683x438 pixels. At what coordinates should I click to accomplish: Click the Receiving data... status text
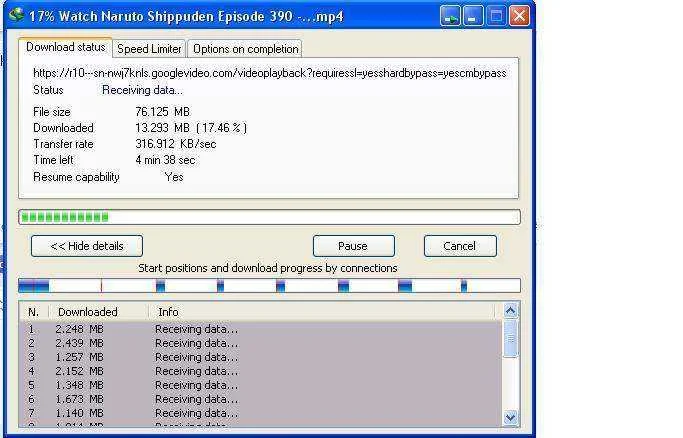pos(142,90)
